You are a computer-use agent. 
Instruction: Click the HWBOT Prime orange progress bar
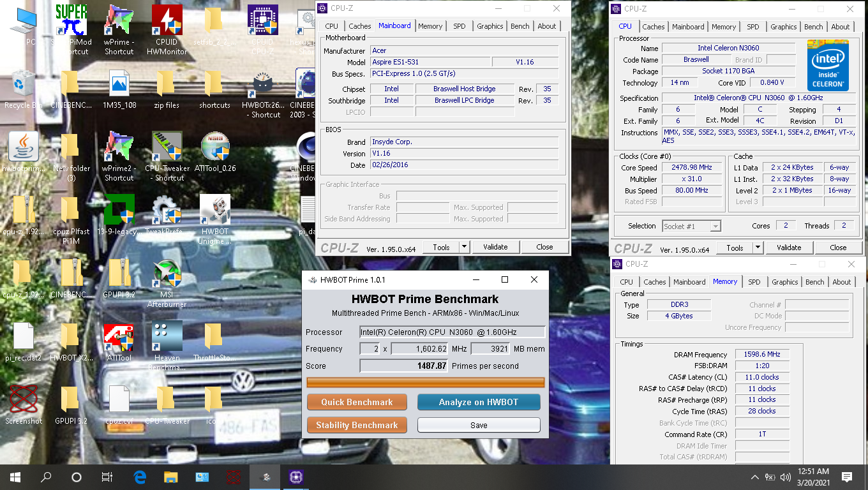click(x=426, y=383)
